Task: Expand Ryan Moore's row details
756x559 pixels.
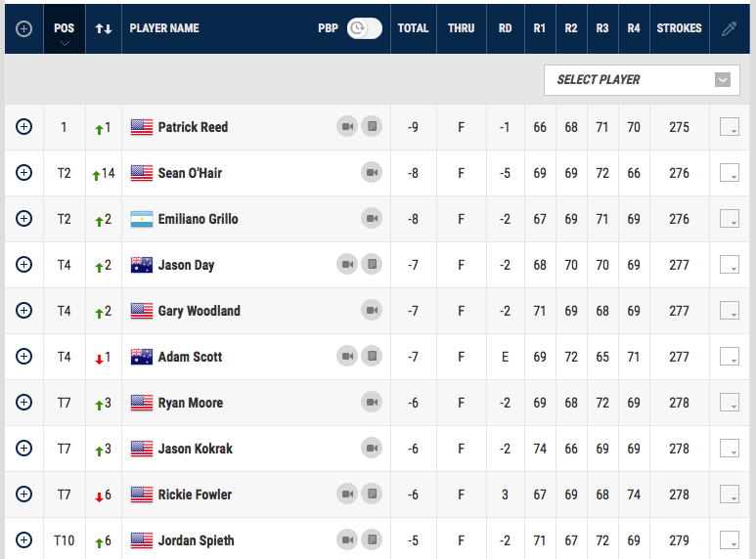Action: coord(24,403)
